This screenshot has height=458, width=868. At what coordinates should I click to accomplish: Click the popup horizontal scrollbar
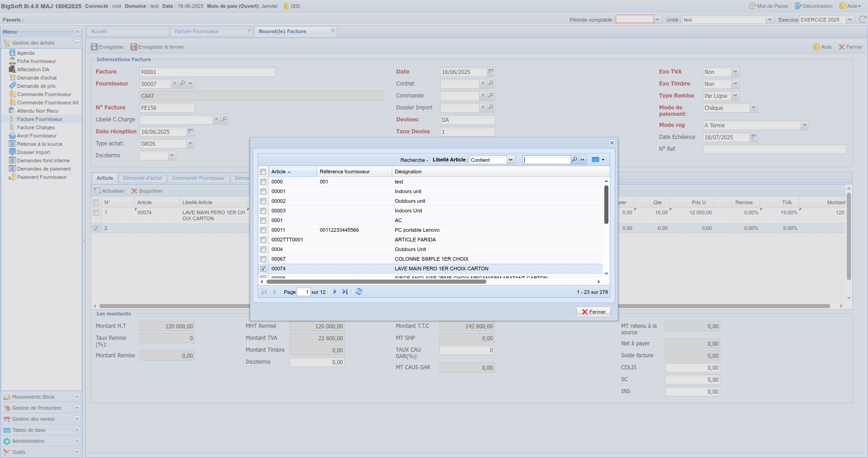point(376,281)
